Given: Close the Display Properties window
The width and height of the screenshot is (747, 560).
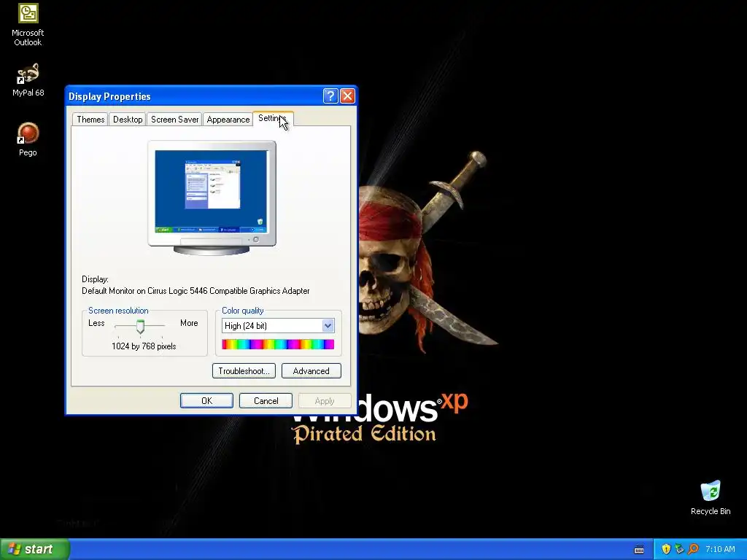Looking at the screenshot, I should 347,96.
